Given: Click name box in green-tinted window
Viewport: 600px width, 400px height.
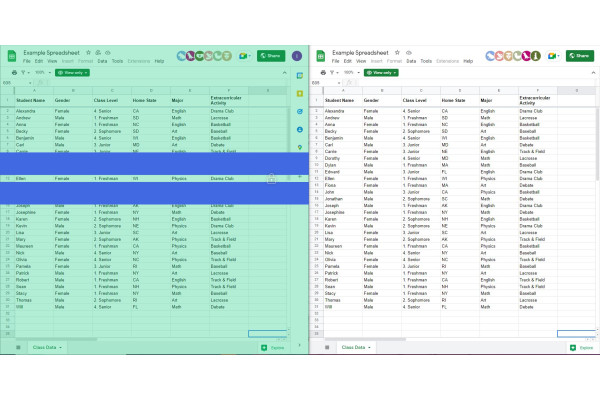Looking at the screenshot, I should tap(17, 83).
